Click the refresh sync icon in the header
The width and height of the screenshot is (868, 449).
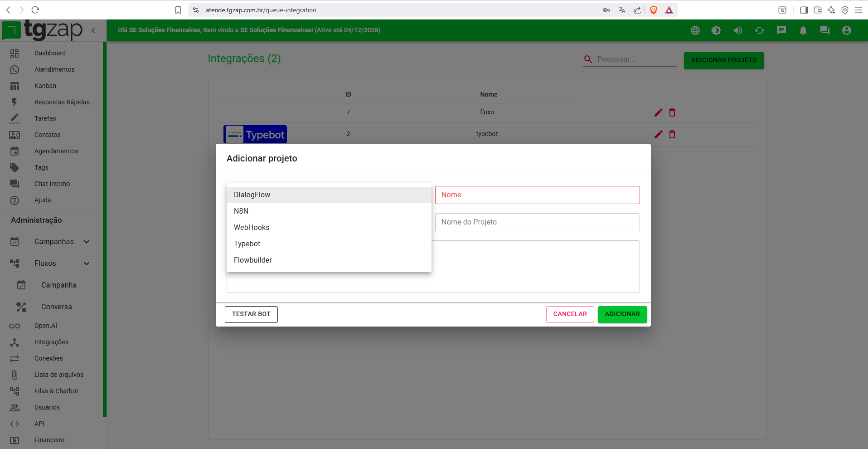(x=760, y=30)
